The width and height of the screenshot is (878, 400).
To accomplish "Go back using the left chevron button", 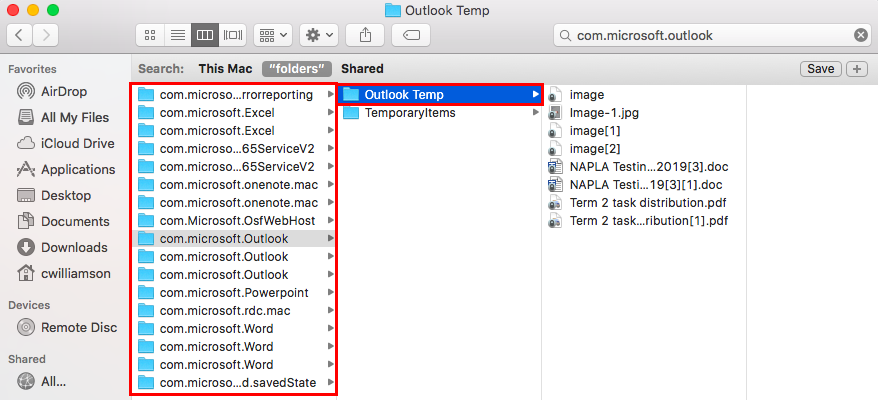I will (20, 35).
